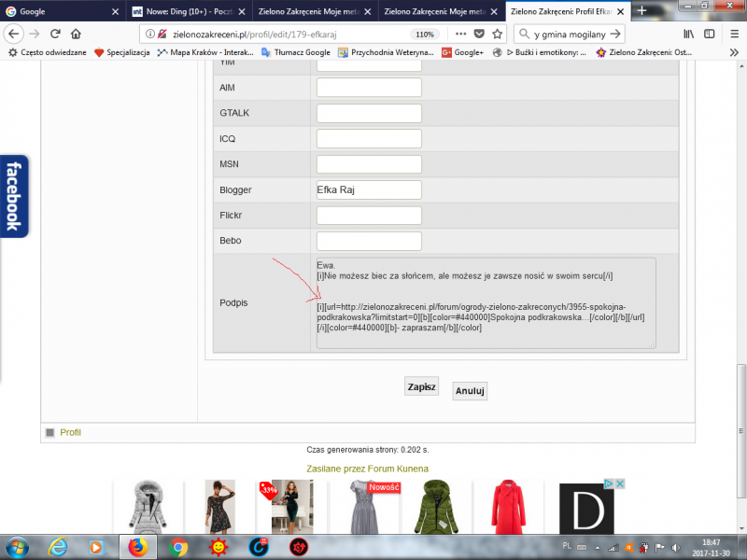Open the Tłumacz Google bookmark
The width and height of the screenshot is (747, 560).
[x=295, y=52]
